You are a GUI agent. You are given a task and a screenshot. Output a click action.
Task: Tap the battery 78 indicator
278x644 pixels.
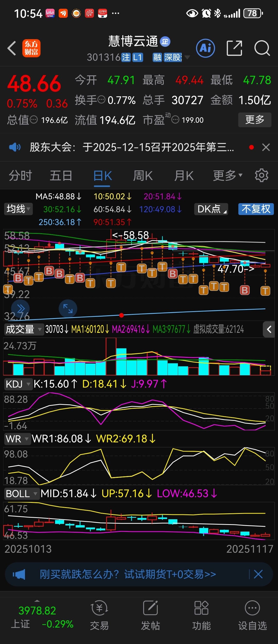coord(253,13)
